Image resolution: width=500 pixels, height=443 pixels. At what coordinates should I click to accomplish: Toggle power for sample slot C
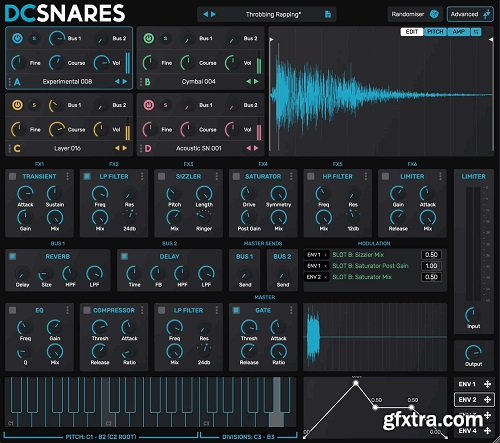pos(17,105)
